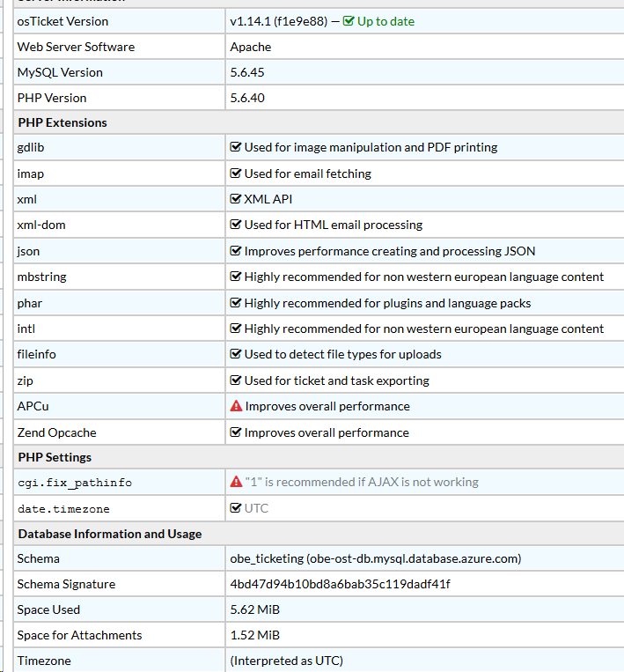Click the cgi.fix_pathinfo warning triangle icon
This screenshot has width=624, height=672.
point(236,482)
